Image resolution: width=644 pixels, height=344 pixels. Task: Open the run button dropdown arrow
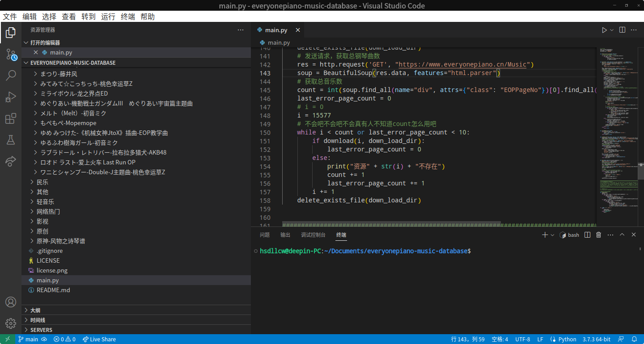pos(612,30)
